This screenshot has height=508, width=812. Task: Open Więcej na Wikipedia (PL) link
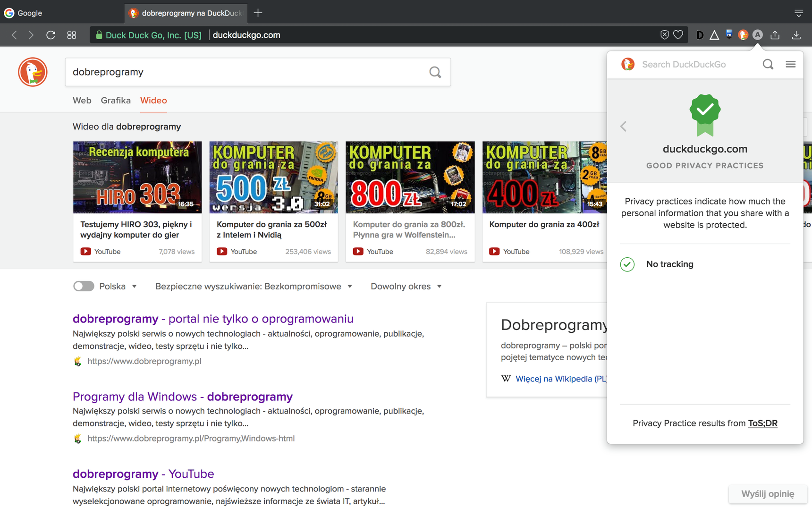click(x=561, y=379)
